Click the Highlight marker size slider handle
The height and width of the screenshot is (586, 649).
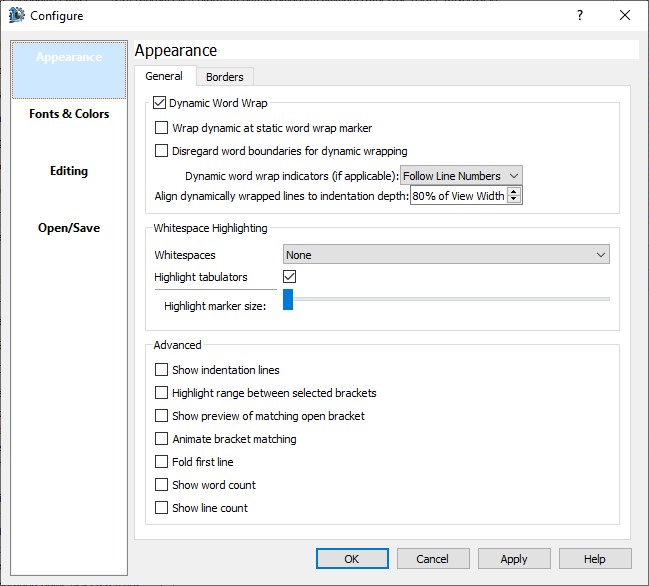click(x=288, y=299)
